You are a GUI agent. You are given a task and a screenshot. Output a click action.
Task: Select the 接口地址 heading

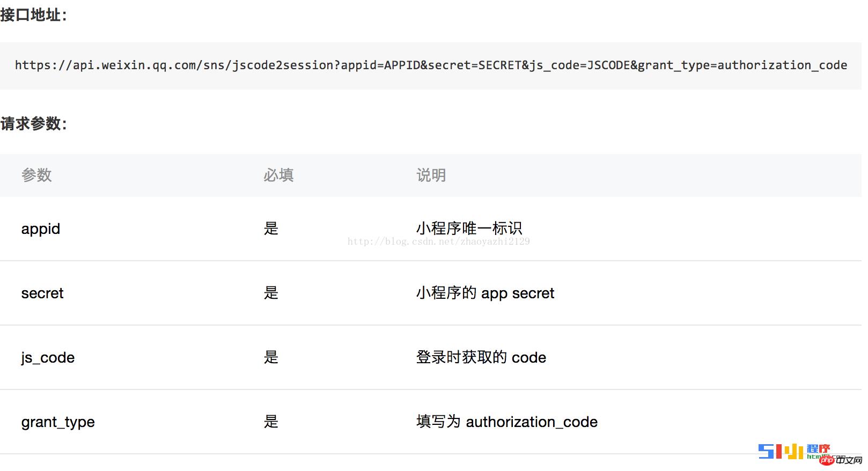coord(34,15)
